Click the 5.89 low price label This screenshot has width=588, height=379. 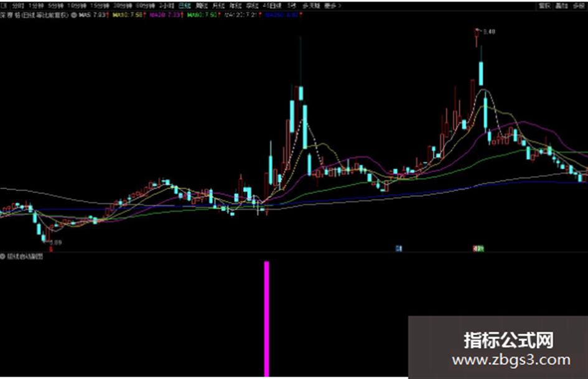(x=56, y=243)
